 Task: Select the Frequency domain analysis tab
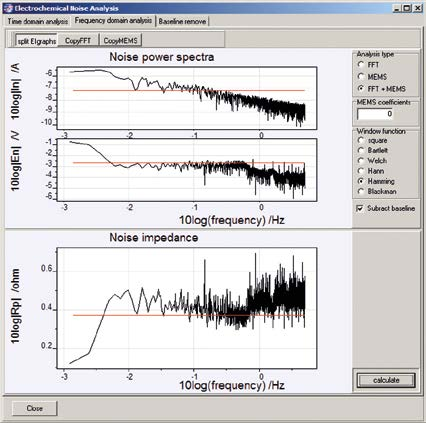pyautogui.click(x=113, y=21)
